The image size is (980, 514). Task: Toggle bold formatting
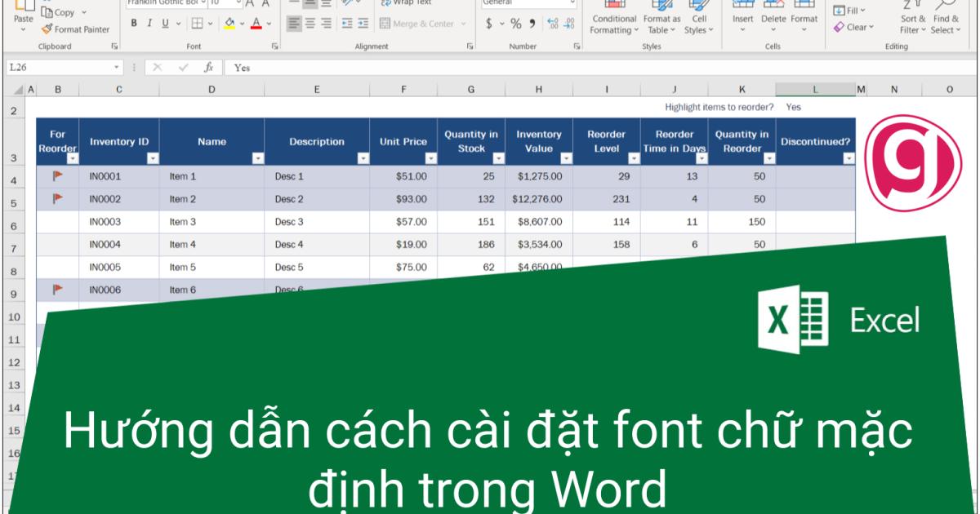133,24
